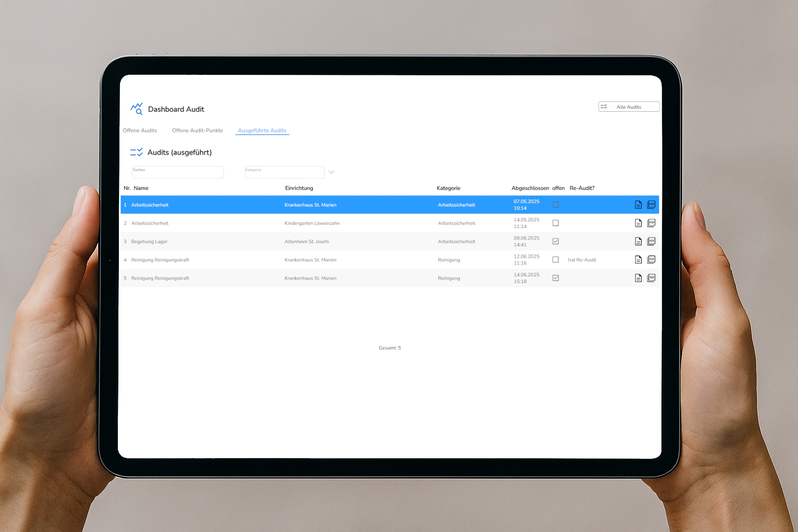
Task: Switch to Offene Audits tab
Action: click(140, 130)
